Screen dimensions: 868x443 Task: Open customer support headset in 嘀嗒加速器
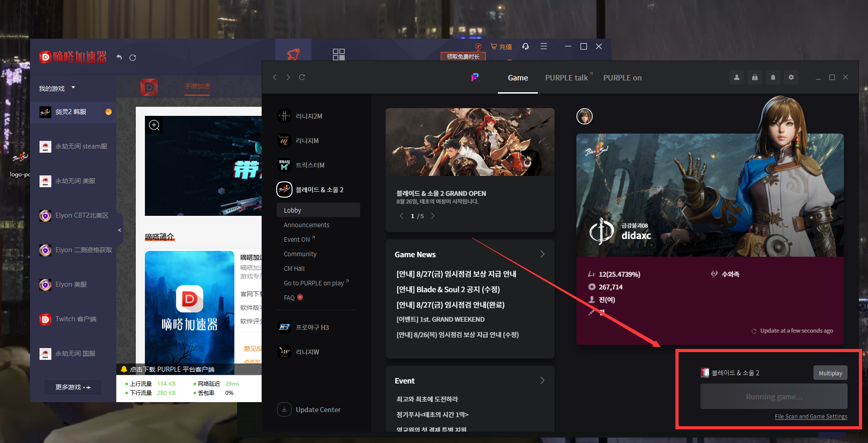(526, 46)
